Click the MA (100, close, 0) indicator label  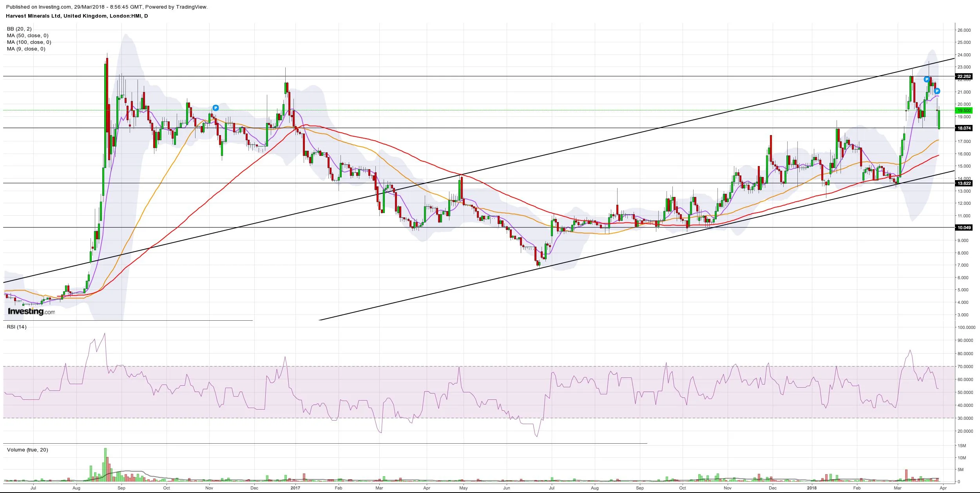[29, 42]
